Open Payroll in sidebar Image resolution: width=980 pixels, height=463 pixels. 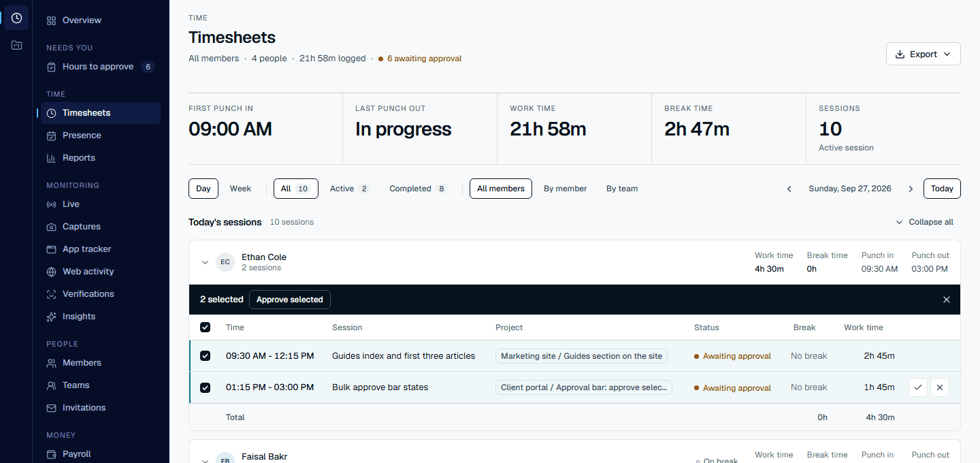coord(101,454)
